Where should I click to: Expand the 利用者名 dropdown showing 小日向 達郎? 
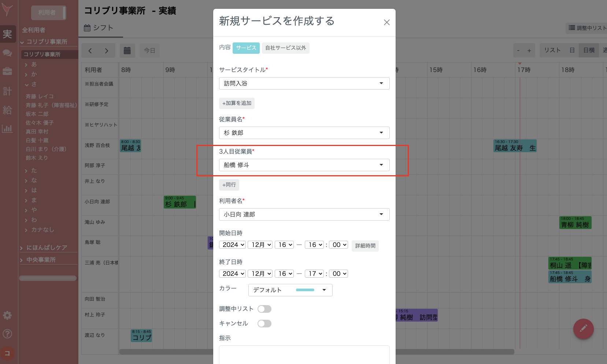click(304, 214)
